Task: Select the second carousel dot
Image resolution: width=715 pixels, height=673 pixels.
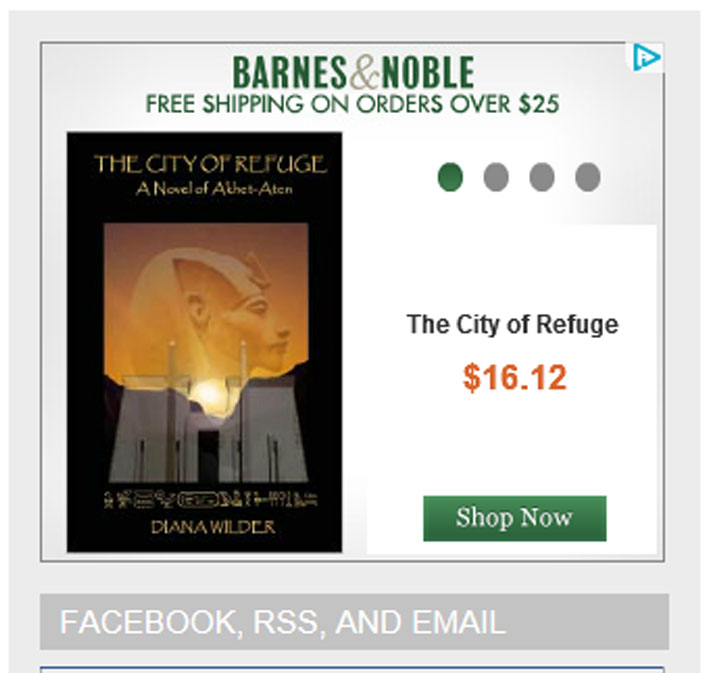Action: (496, 177)
